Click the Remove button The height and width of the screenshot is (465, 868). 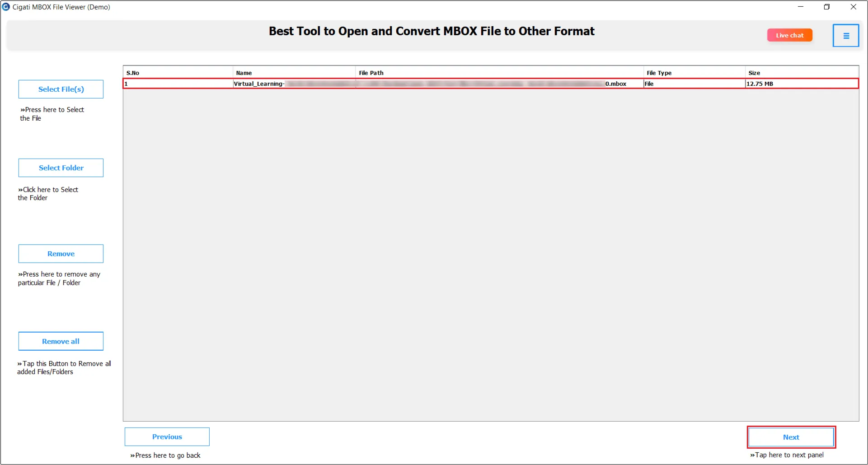pos(61,254)
